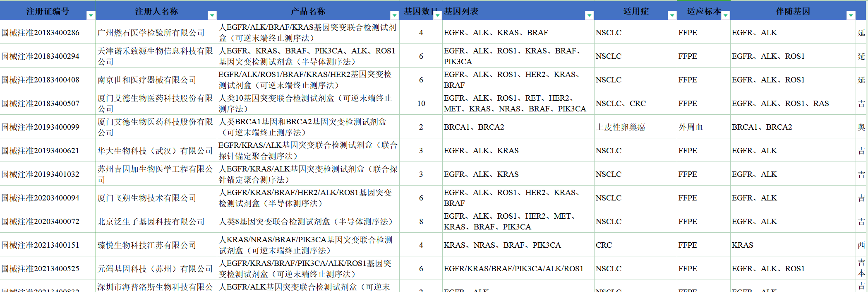Click NSCLC in row 国械注准20183400408

(x=635, y=80)
